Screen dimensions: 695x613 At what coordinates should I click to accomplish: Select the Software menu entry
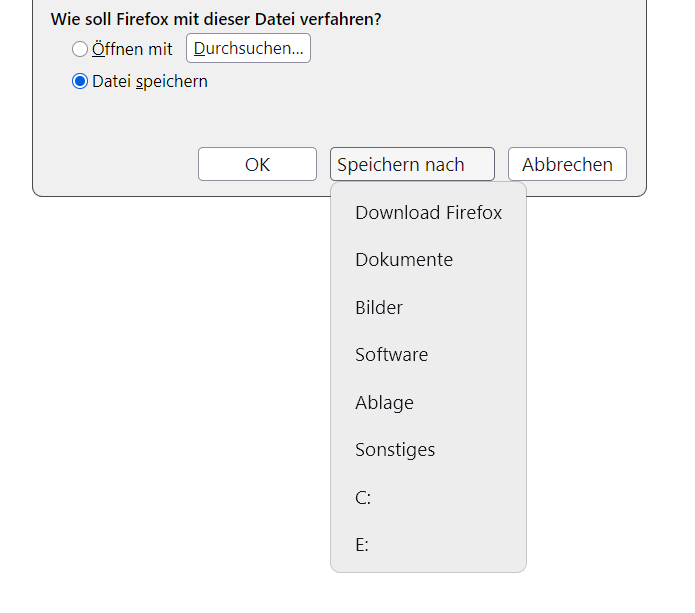click(391, 355)
